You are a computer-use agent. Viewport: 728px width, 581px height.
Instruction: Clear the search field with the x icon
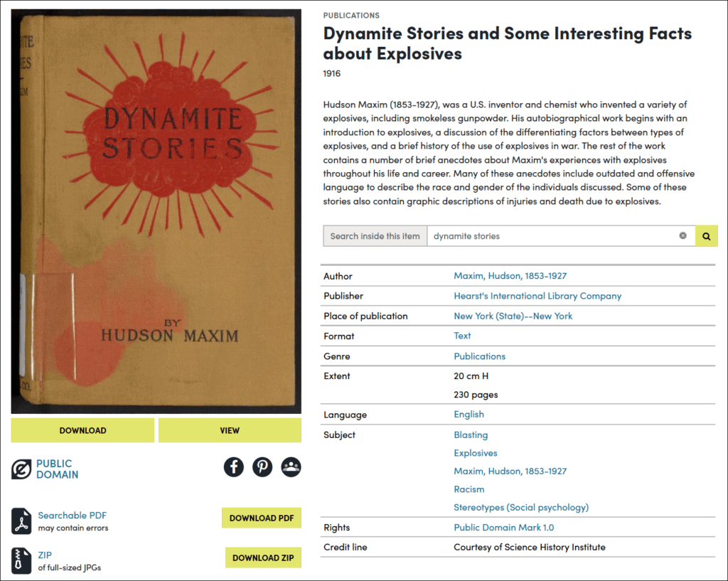tap(683, 235)
